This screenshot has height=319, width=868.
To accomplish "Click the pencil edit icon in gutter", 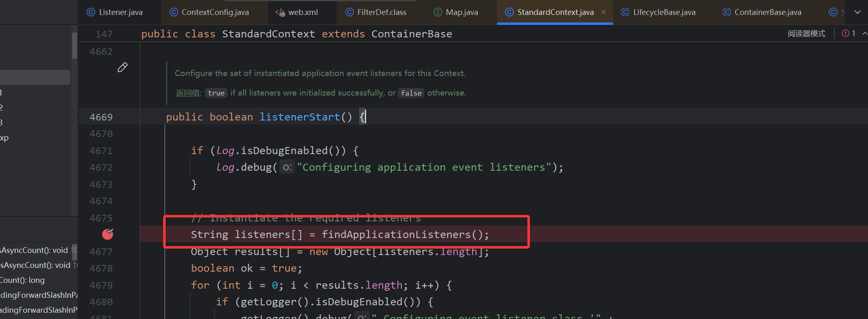I will point(122,67).
